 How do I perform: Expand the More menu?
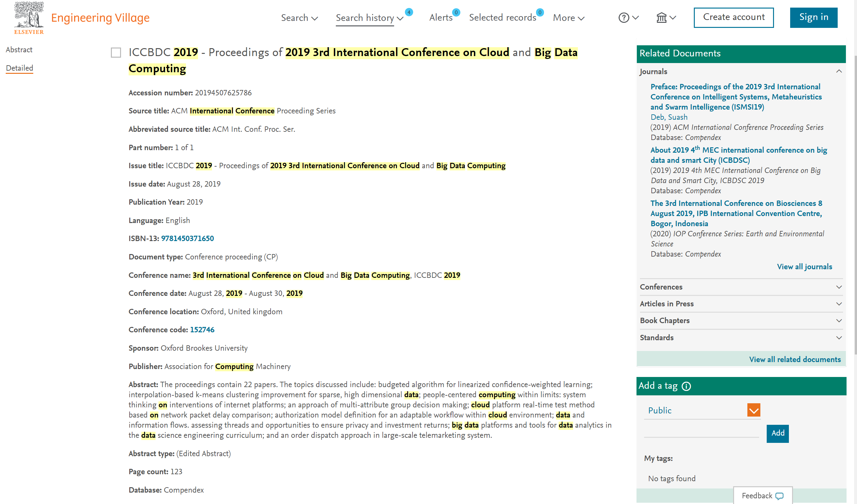(x=569, y=18)
